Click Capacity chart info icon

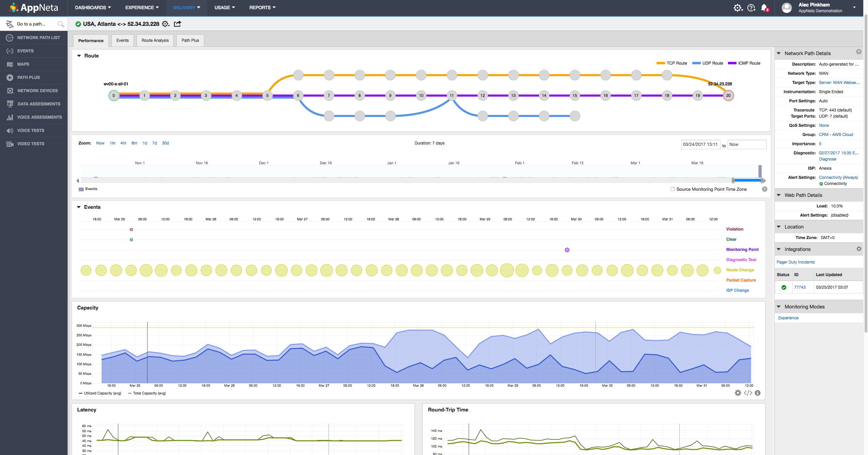(x=758, y=393)
